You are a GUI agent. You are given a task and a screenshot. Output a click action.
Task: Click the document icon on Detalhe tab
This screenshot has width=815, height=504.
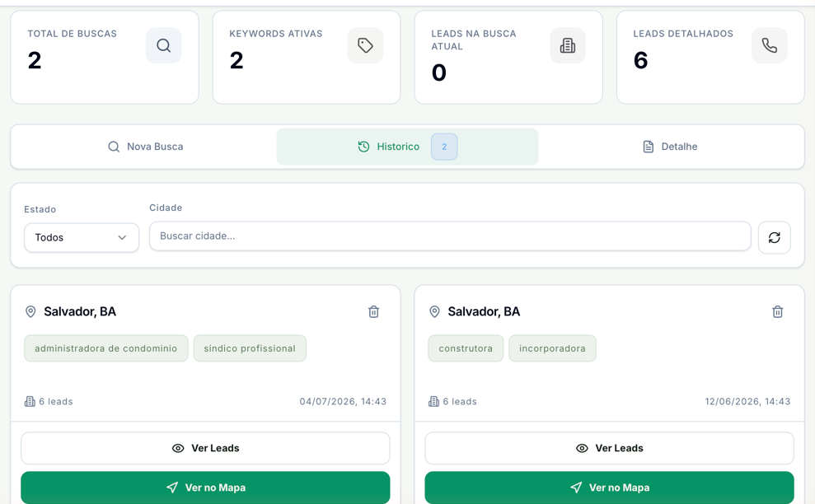649,147
